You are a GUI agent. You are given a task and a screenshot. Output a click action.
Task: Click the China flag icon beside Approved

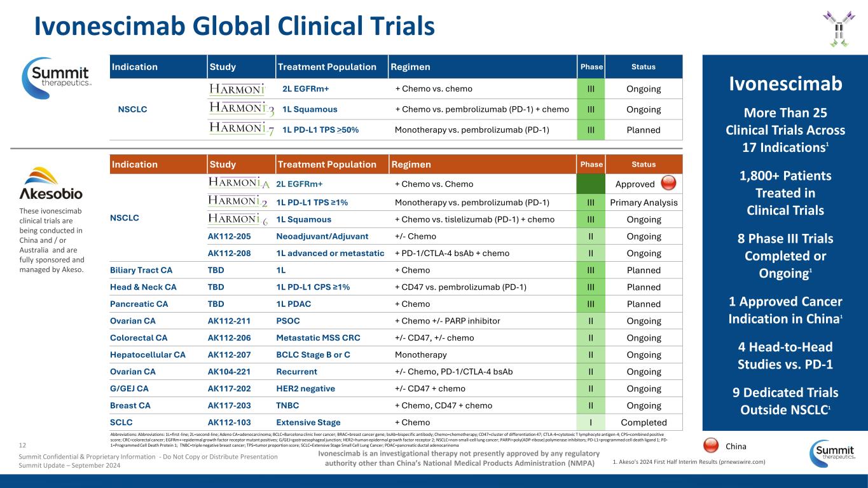668,184
